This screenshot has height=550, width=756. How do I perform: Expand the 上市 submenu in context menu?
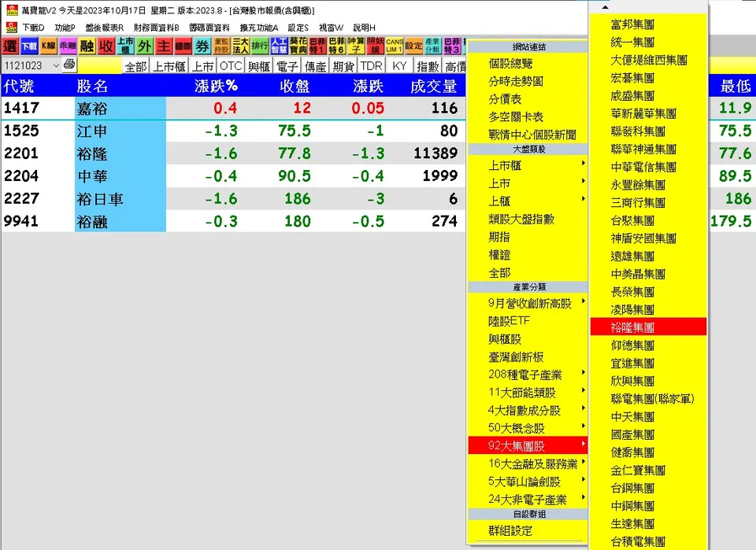tap(528, 183)
